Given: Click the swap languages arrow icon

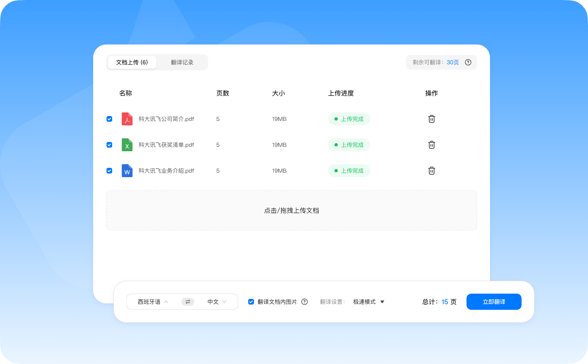Looking at the screenshot, I should pyautogui.click(x=188, y=302).
